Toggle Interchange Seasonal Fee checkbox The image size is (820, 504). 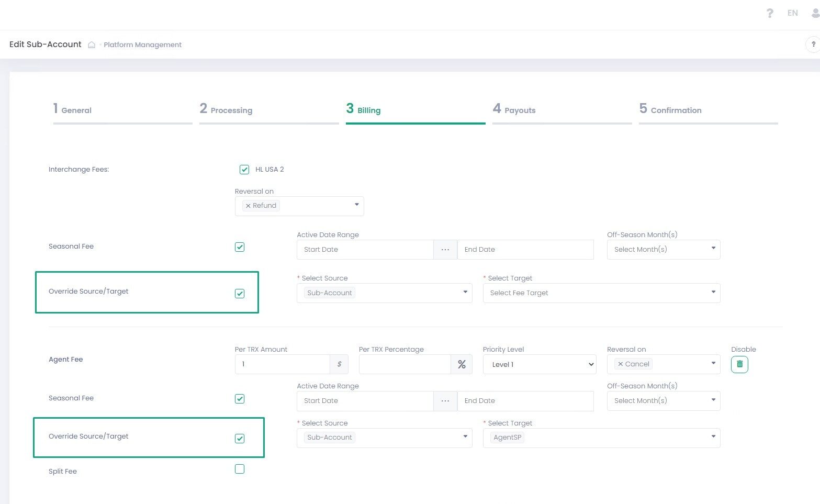point(240,247)
